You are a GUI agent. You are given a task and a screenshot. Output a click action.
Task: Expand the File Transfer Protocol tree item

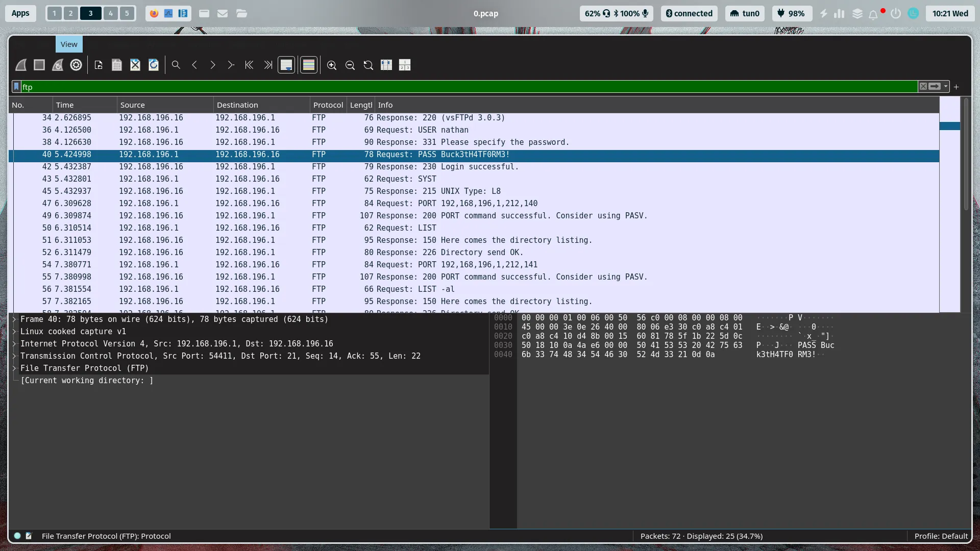tap(14, 368)
